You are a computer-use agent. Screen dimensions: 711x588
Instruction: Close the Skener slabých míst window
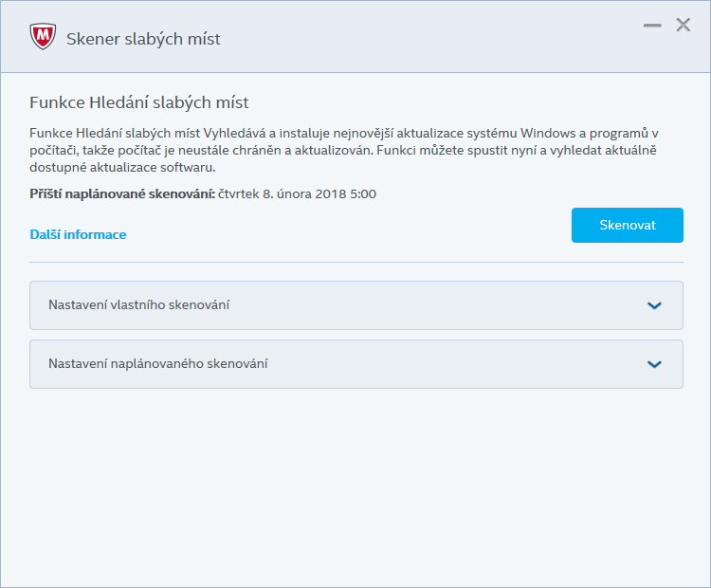coord(683,25)
